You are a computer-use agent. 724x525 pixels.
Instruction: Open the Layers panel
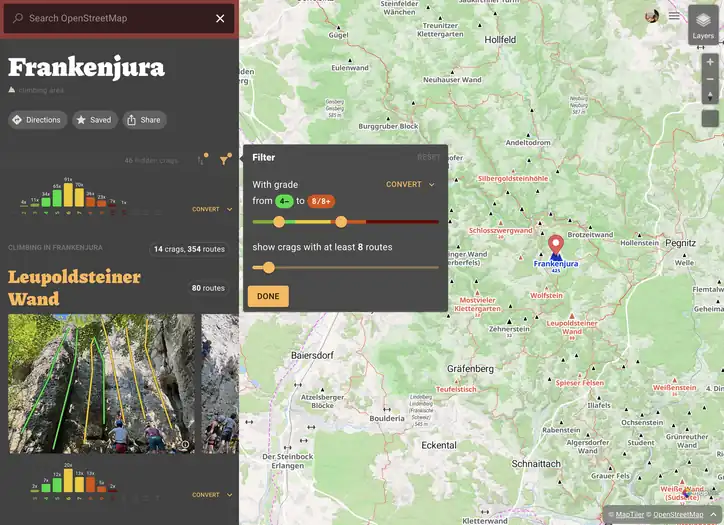703,25
